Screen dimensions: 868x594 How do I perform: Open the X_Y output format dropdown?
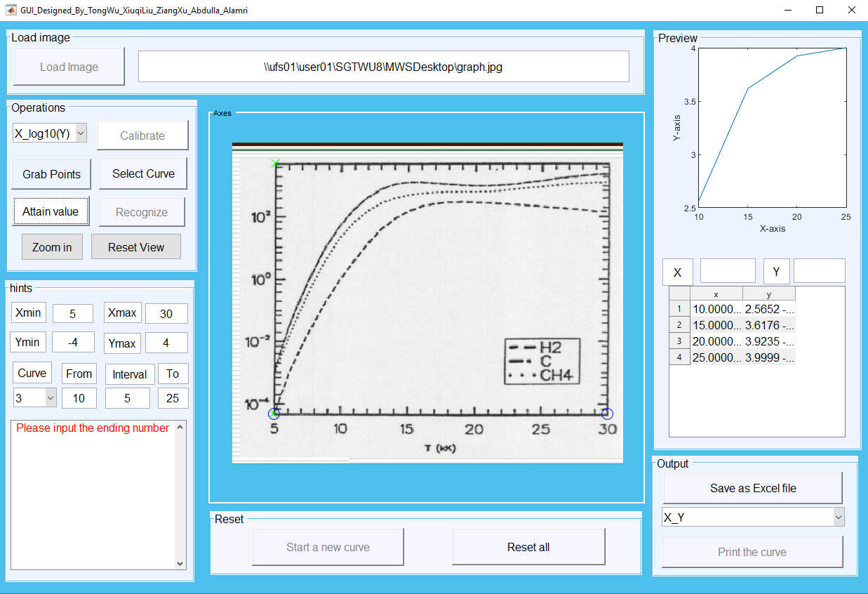839,516
